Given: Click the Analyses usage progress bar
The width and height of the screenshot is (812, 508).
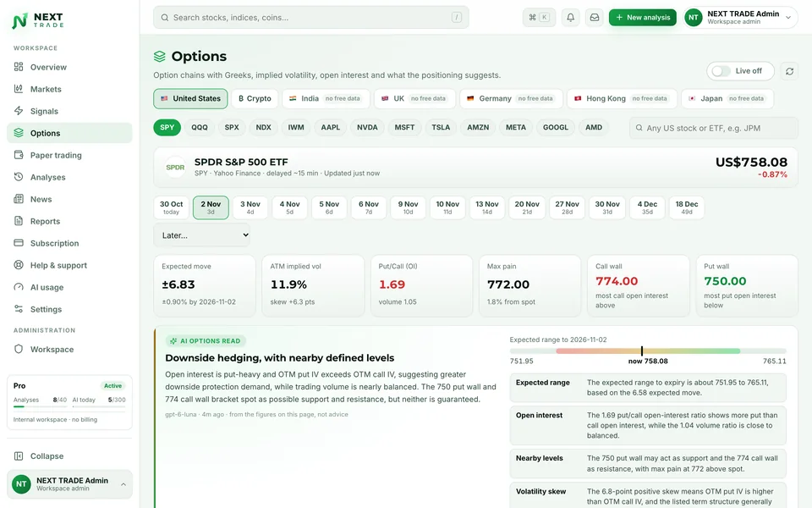Looking at the screenshot, I should tap(41, 407).
